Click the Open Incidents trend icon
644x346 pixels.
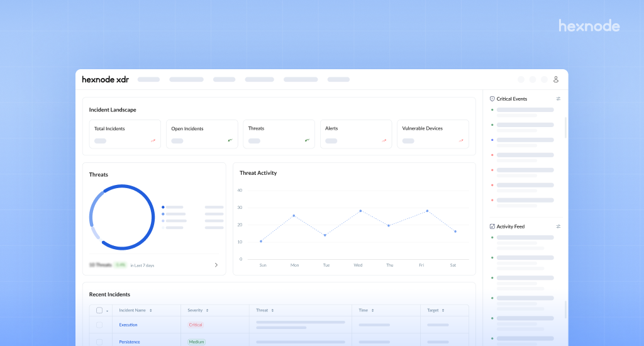coord(230,140)
